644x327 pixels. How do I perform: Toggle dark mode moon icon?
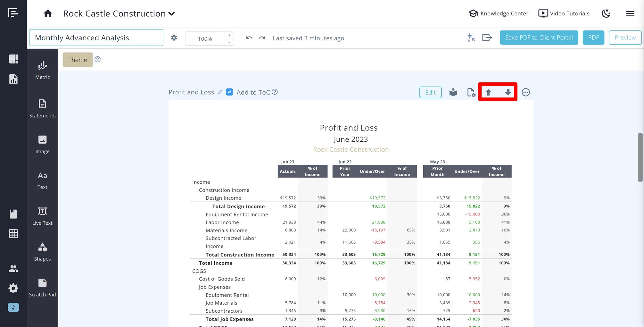click(x=606, y=13)
